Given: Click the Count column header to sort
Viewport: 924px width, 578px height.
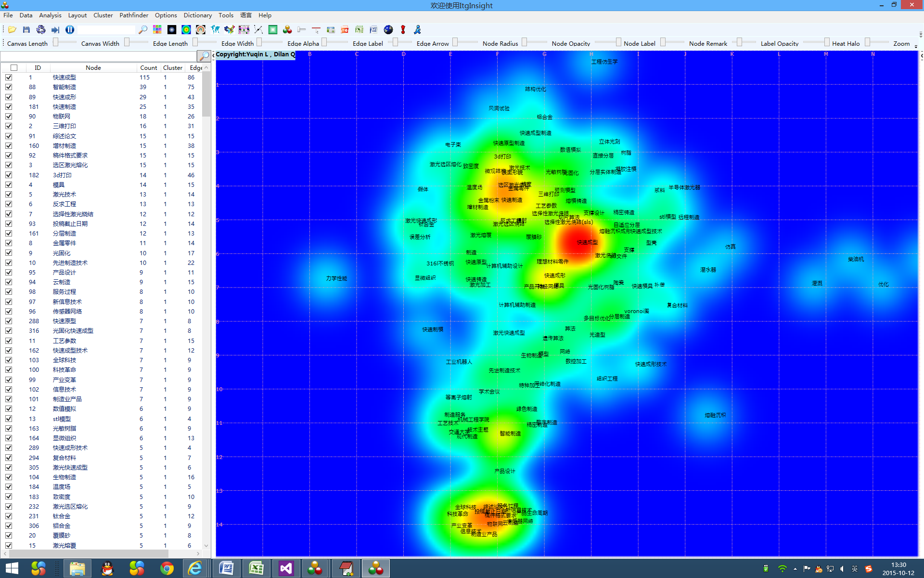Looking at the screenshot, I should pyautogui.click(x=148, y=68).
